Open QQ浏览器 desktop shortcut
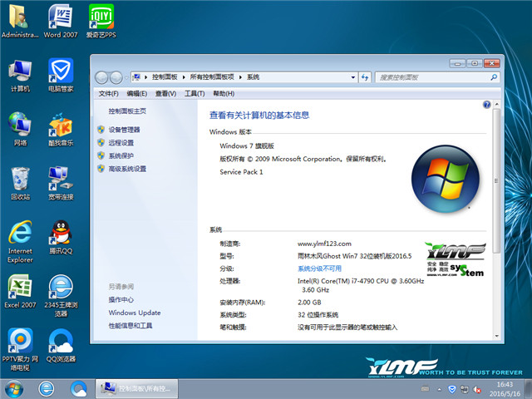 (x=61, y=346)
